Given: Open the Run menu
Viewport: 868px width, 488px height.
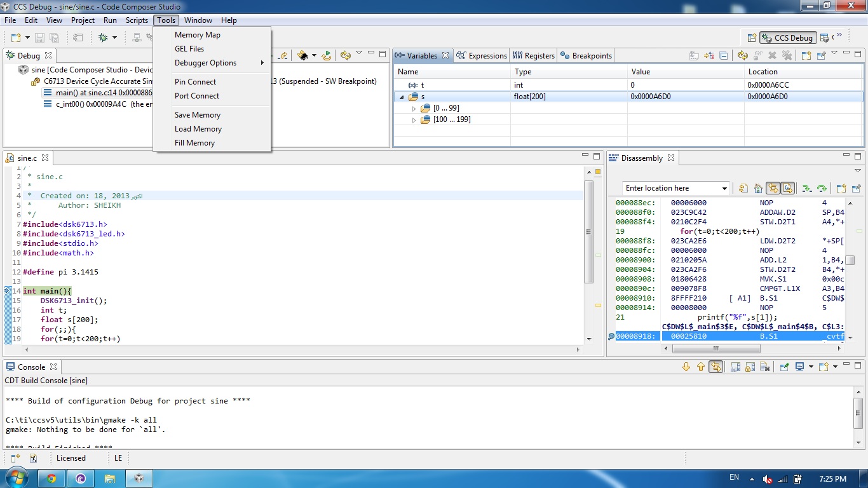Looking at the screenshot, I should coord(110,20).
